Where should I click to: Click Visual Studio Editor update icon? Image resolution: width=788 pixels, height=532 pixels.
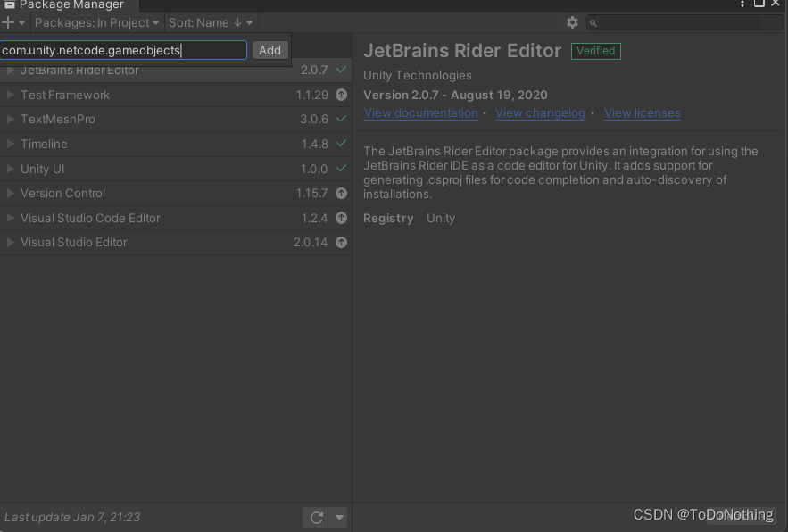click(341, 243)
